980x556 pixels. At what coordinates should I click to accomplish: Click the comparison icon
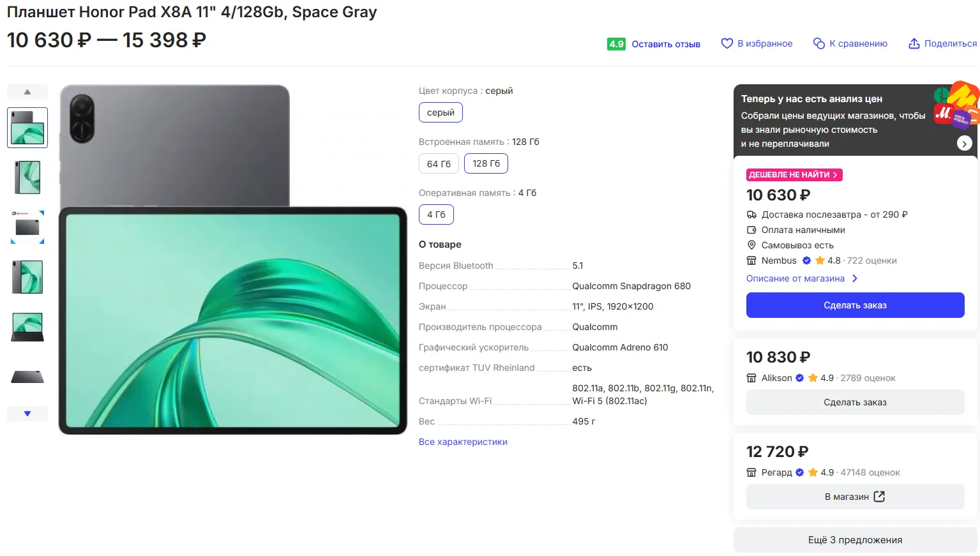click(x=818, y=43)
